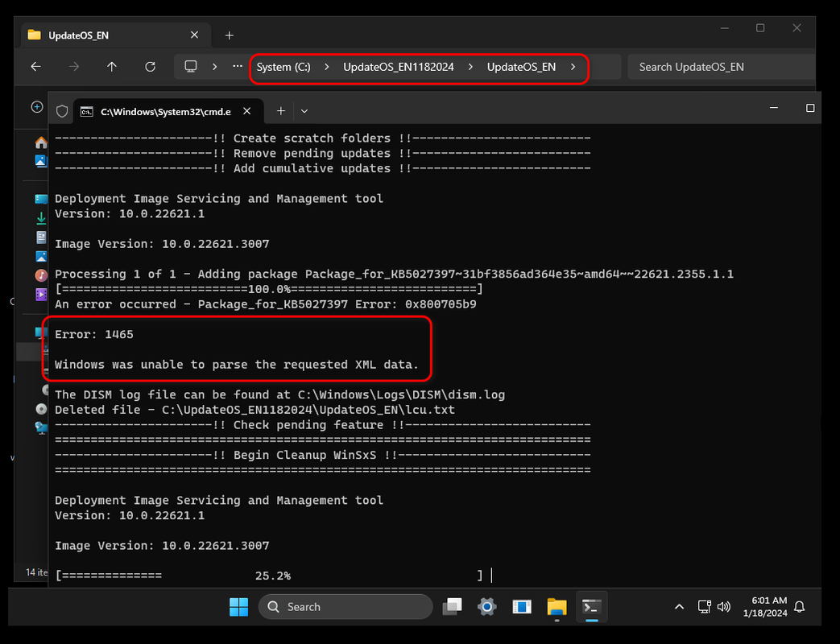Open UpdateOS_EN1182024 in the breadcrumb

pos(399,67)
